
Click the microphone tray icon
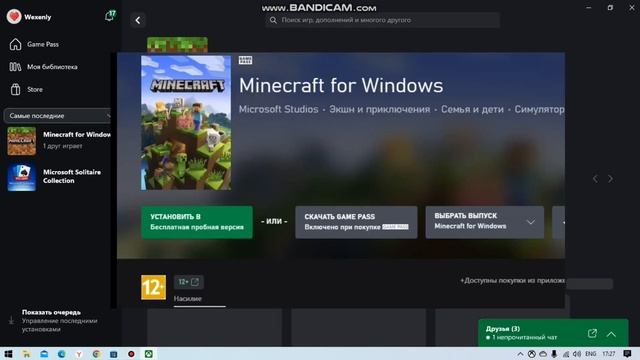point(554,354)
